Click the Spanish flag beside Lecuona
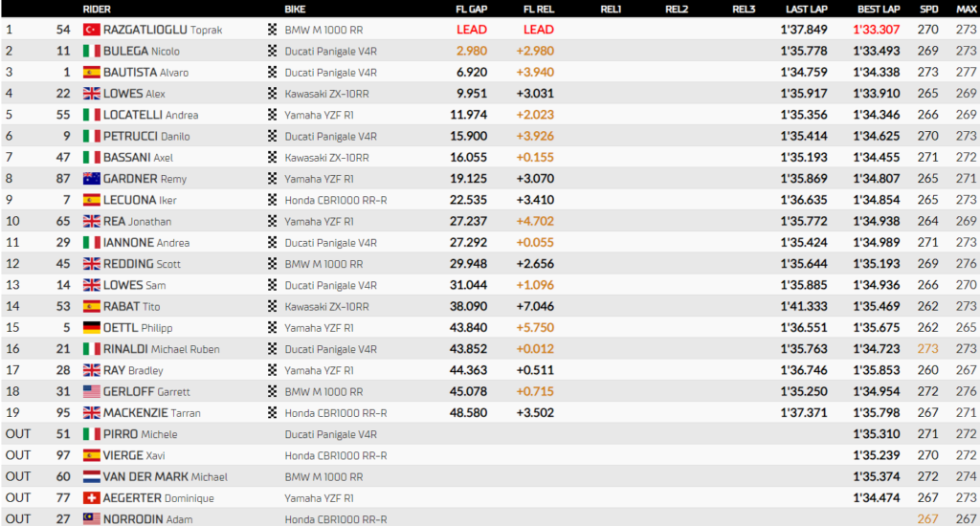980x526 pixels. pyautogui.click(x=93, y=200)
